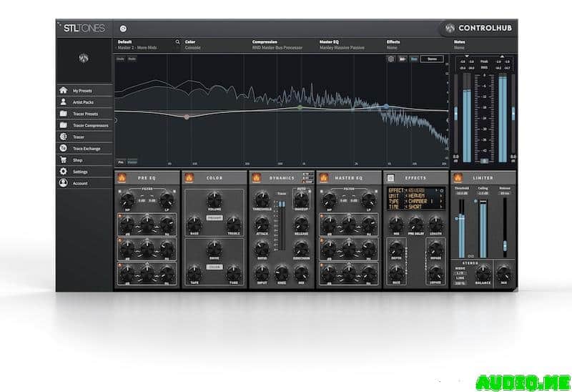Click the Limiter Release slider handle
Viewport: 572px width, 392px height.
[x=505, y=245]
